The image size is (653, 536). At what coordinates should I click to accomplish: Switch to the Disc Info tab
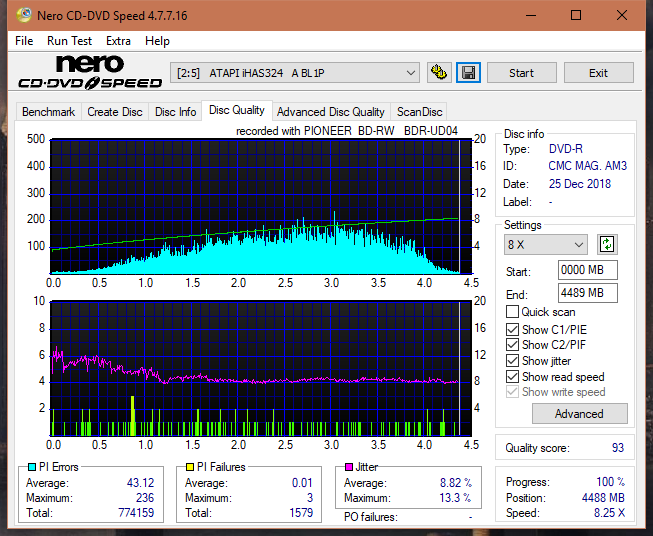tap(175, 112)
